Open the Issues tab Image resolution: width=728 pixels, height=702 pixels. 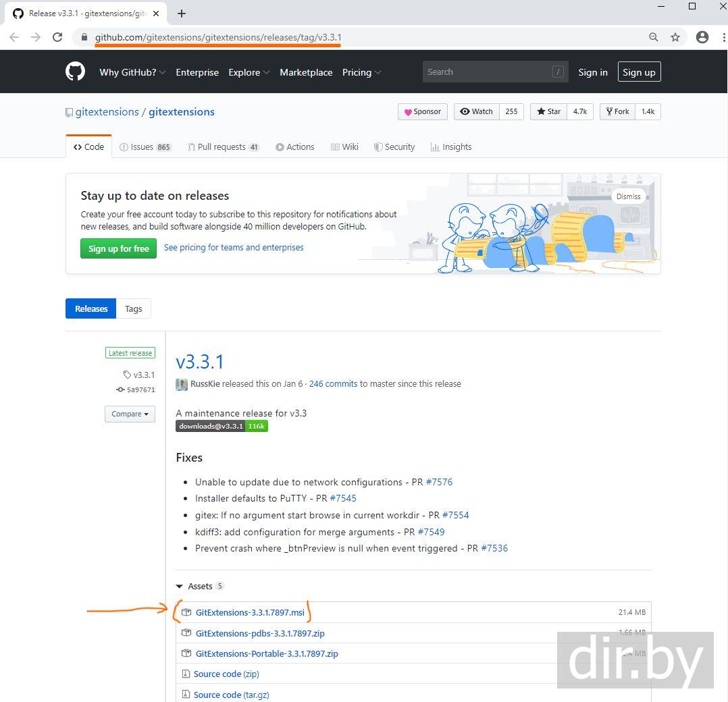click(145, 147)
